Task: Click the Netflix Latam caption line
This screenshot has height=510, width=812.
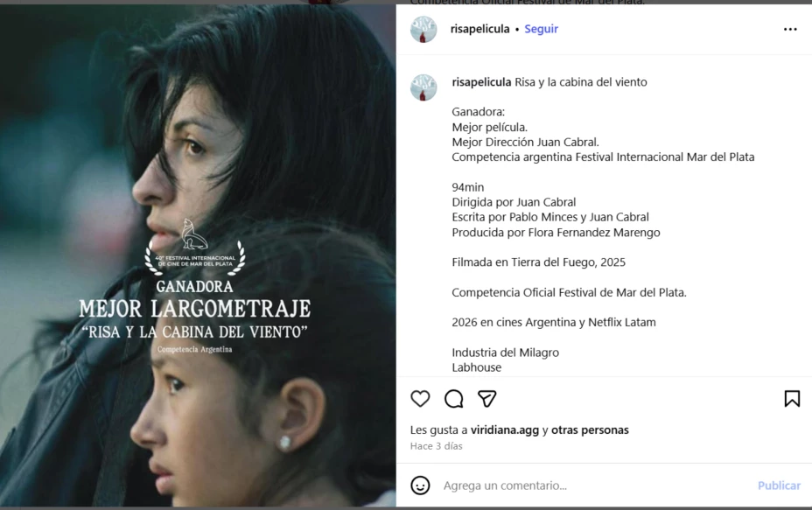Action: tap(554, 322)
